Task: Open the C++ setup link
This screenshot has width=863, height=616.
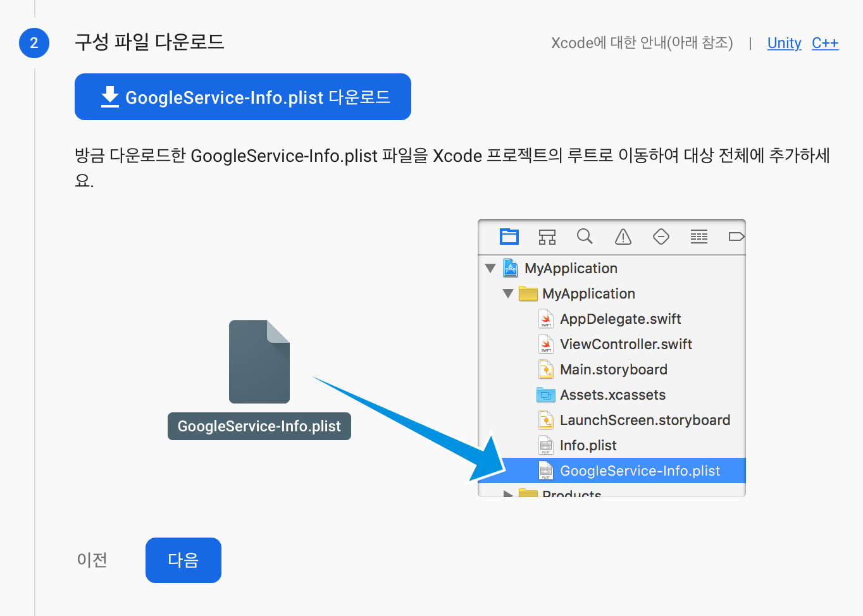Action: 825,43
